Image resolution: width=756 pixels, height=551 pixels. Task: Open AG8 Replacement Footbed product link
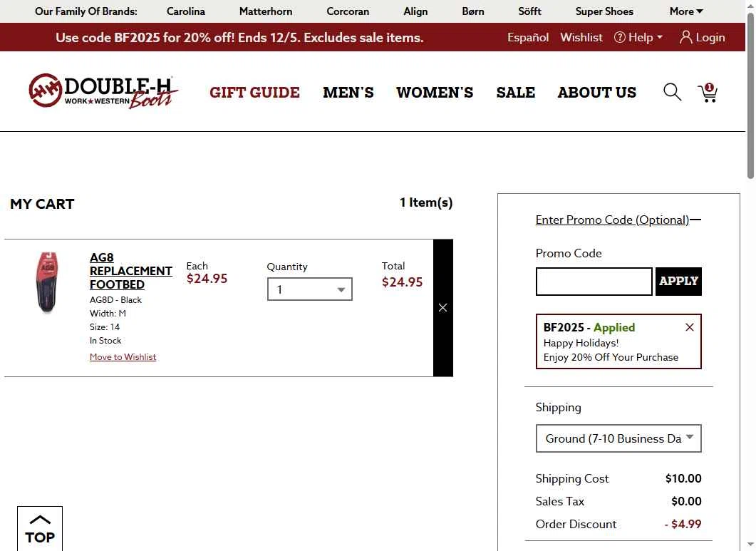(130, 271)
